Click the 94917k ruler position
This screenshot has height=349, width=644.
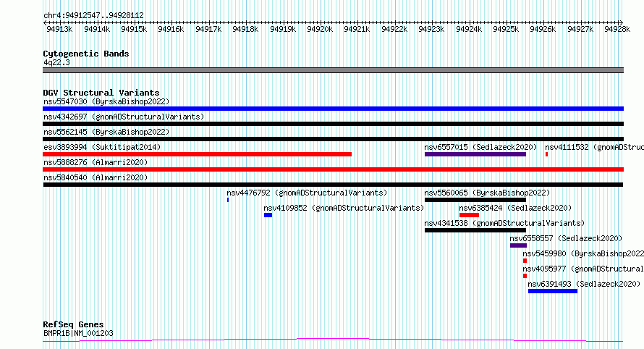[x=208, y=29]
